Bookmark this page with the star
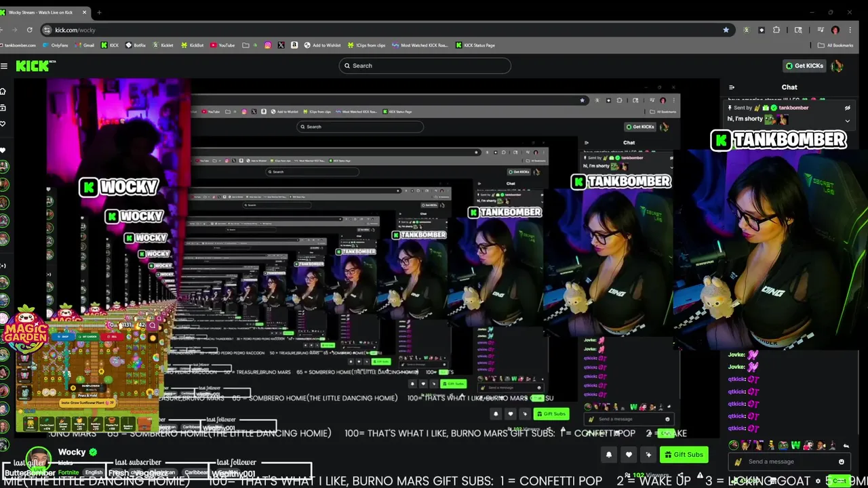 point(726,30)
